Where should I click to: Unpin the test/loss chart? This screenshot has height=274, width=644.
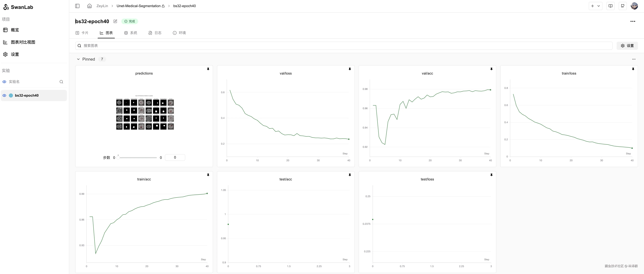491,175
